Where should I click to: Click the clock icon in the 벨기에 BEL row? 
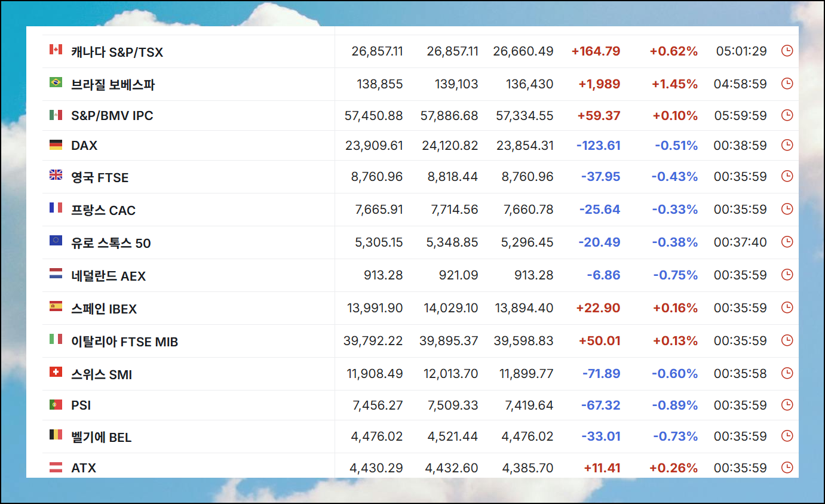[787, 436]
